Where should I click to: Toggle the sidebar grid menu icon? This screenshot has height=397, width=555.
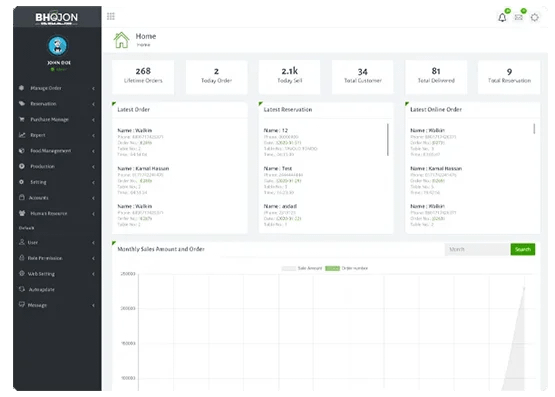click(111, 16)
